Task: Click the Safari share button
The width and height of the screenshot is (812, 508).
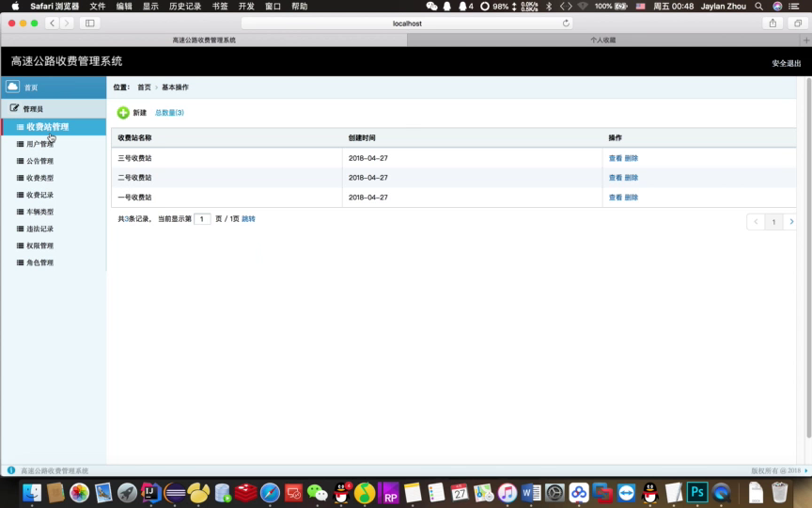Action: tap(773, 24)
